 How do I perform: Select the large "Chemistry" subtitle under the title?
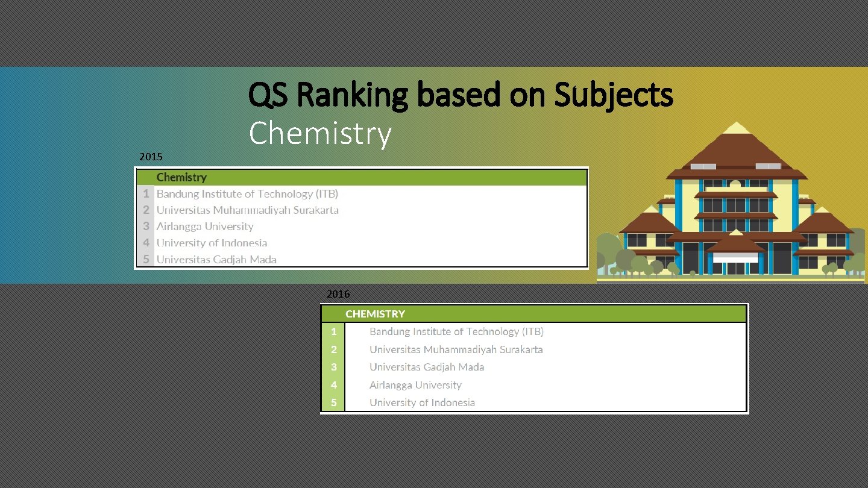click(320, 134)
